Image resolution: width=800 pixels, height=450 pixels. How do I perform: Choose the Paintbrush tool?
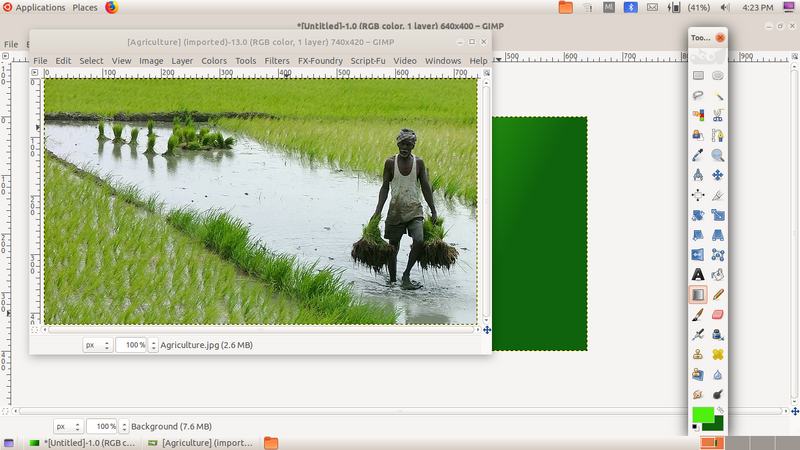point(698,314)
